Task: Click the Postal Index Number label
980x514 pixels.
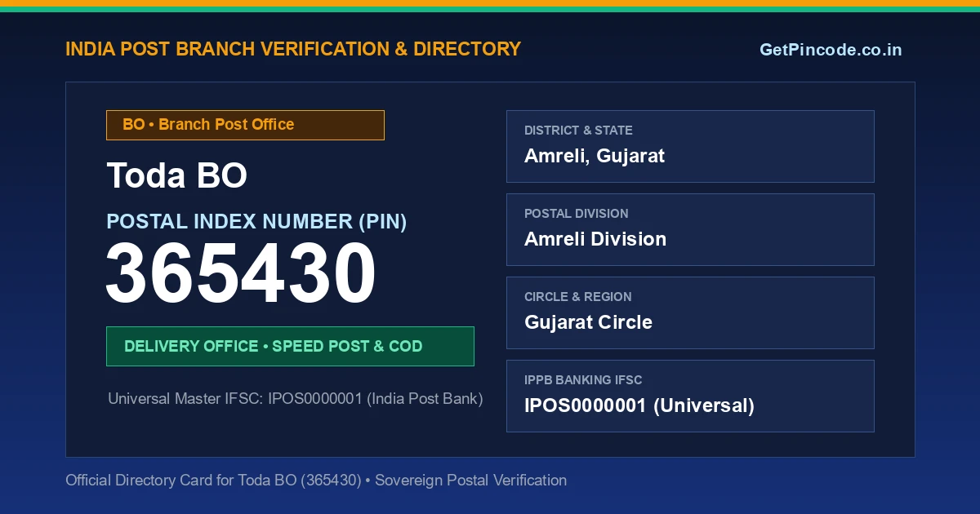Action: pyautogui.click(x=256, y=221)
